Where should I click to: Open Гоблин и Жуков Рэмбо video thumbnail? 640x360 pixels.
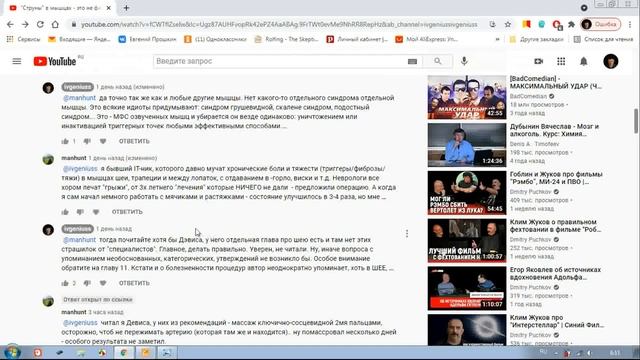tap(467, 193)
